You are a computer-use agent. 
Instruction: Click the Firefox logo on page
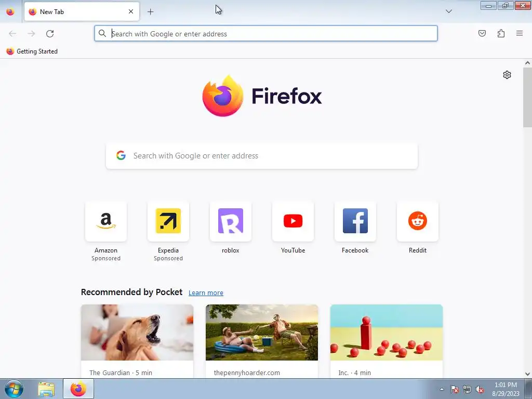pos(262,96)
